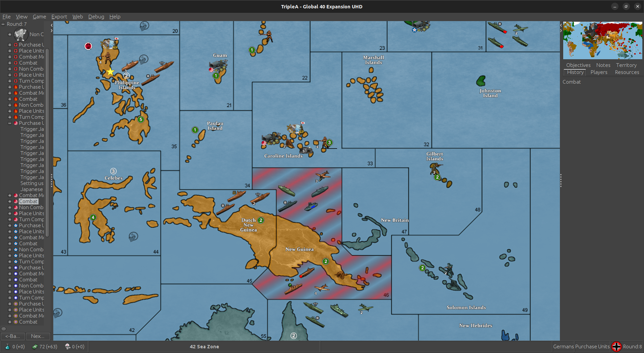Select the fighter plane in sea zone 46 north

pyautogui.click(x=323, y=175)
